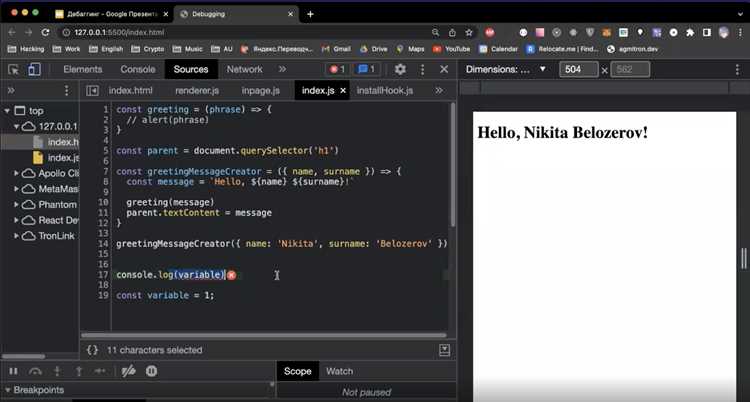Switch to the Watch tab
Viewport: 750px width, 402px height.
(x=339, y=371)
